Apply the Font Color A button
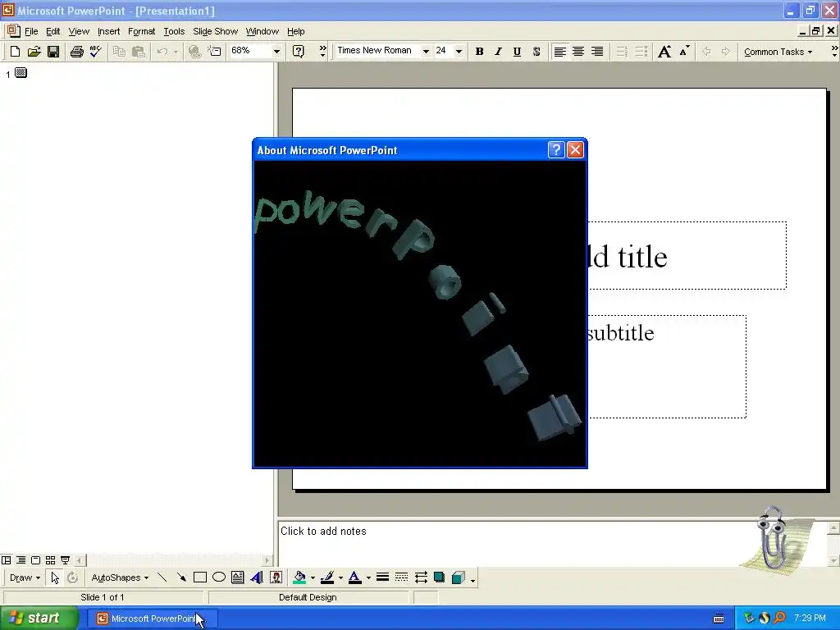840x630 pixels. (x=354, y=577)
